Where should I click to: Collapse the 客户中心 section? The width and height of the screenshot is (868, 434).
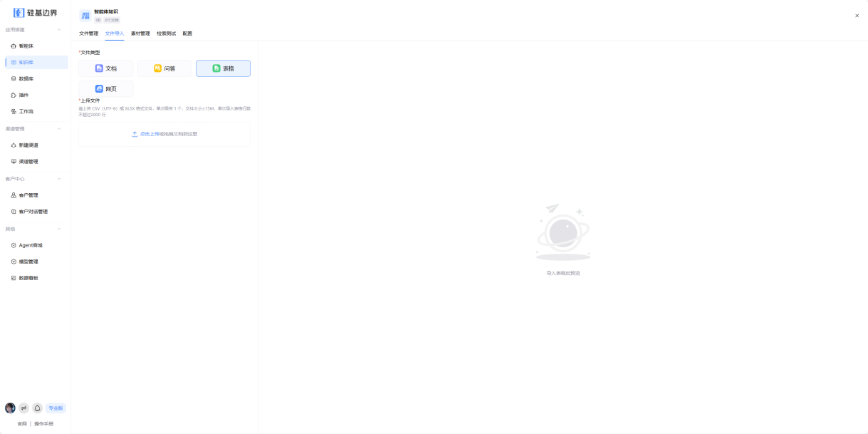59,179
